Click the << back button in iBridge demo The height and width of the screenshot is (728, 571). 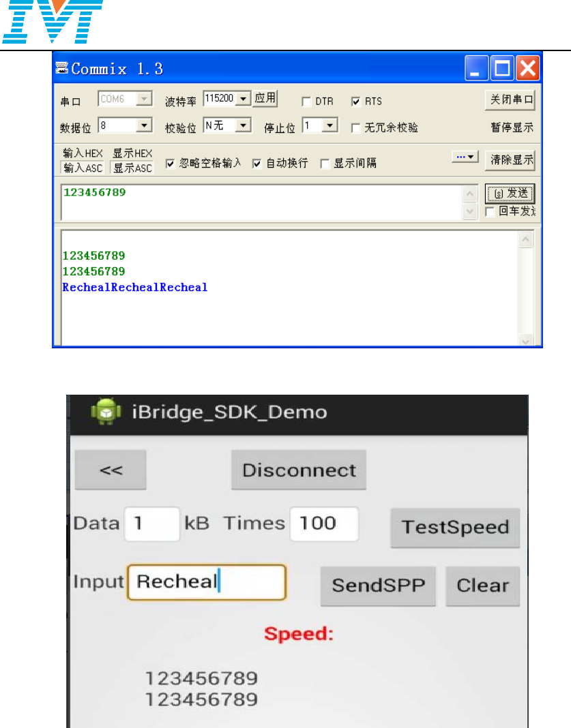111,470
